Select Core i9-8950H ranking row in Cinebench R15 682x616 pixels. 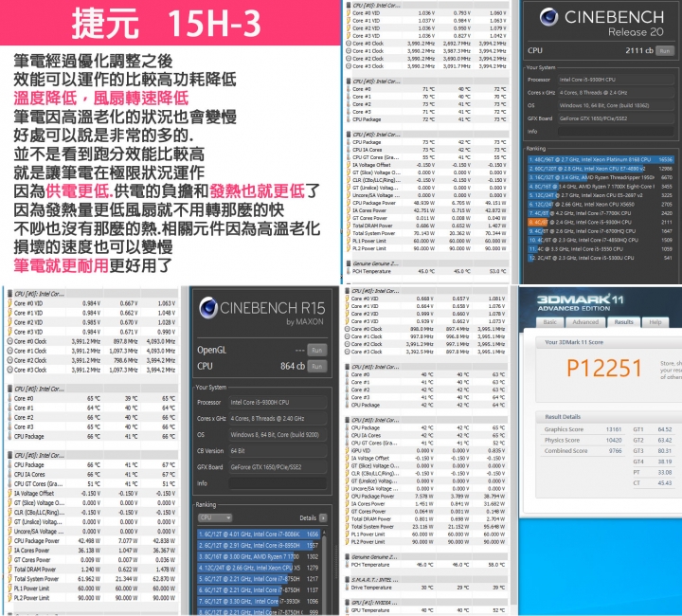pyautogui.click(x=259, y=545)
